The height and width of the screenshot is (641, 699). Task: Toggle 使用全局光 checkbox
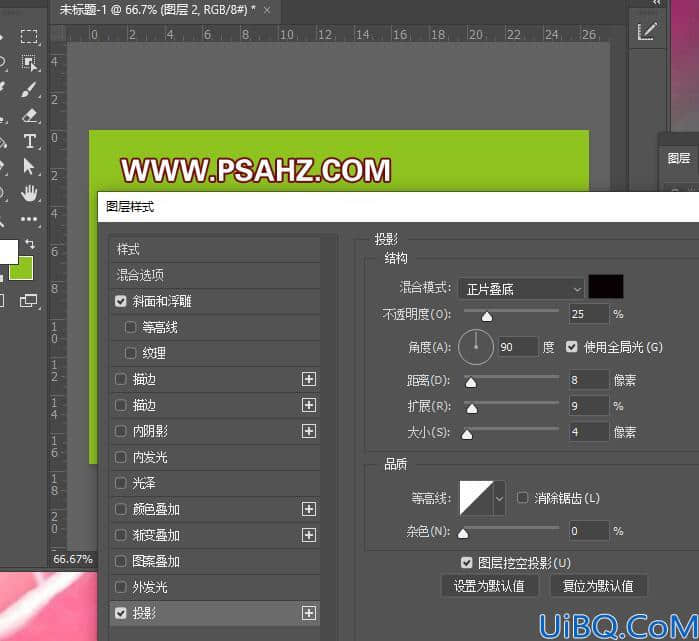click(x=572, y=347)
